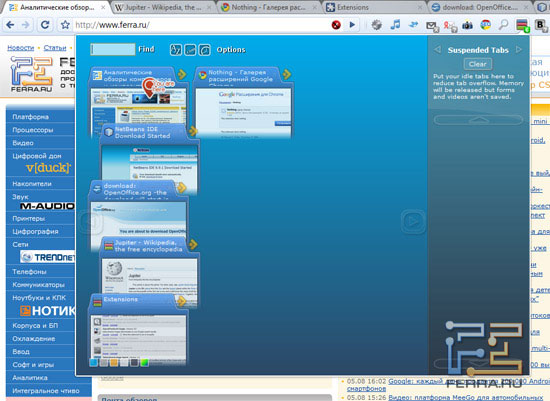This screenshot has height=401, width=550.
Task: Open the grey gear extension icon
Action: tap(376, 25)
